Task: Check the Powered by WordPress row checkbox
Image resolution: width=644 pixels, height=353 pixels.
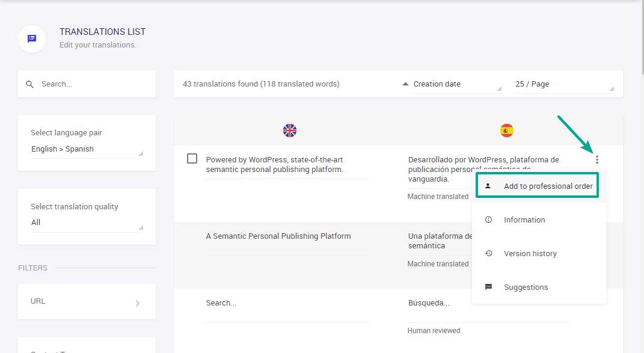Action: point(192,159)
